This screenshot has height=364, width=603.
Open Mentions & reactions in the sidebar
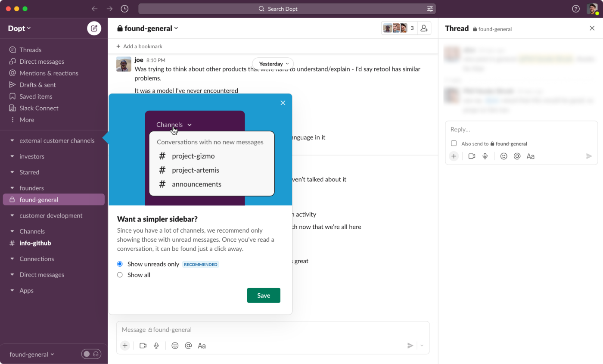49,73
